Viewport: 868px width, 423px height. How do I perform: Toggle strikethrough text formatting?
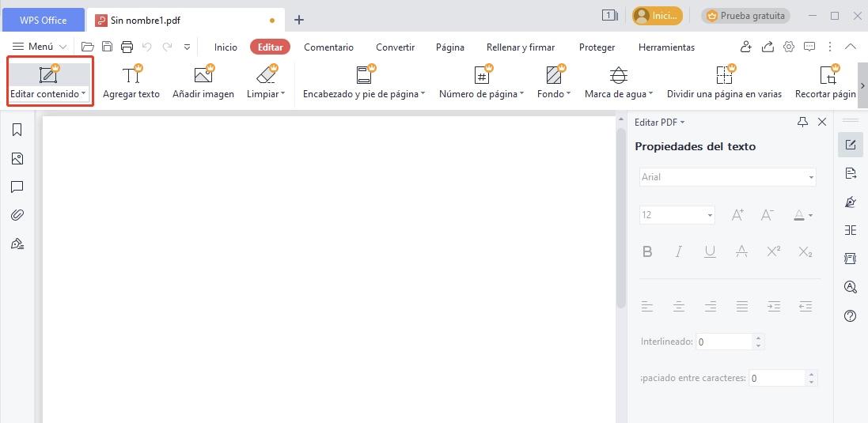point(741,251)
